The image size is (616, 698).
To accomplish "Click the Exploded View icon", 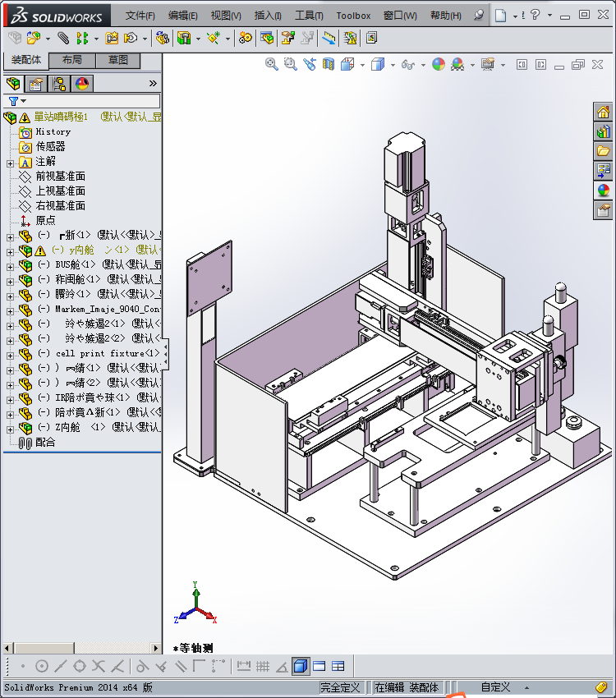I will tap(288, 39).
